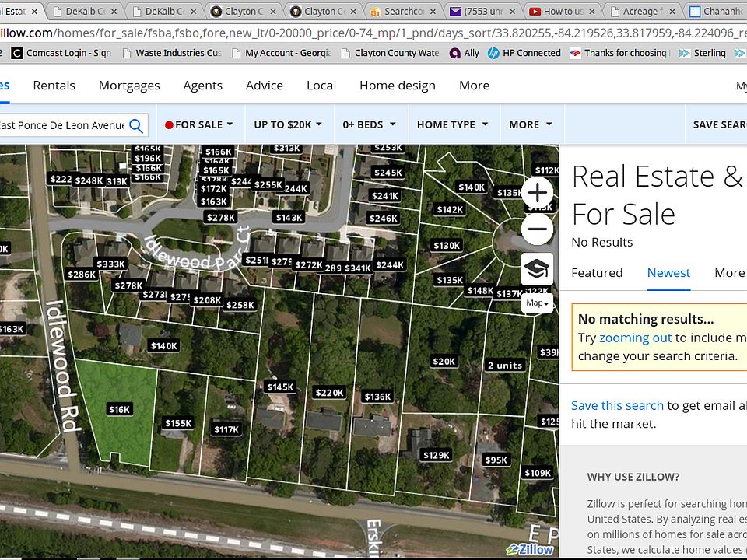Zoom in on the map

(x=538, y=192)
